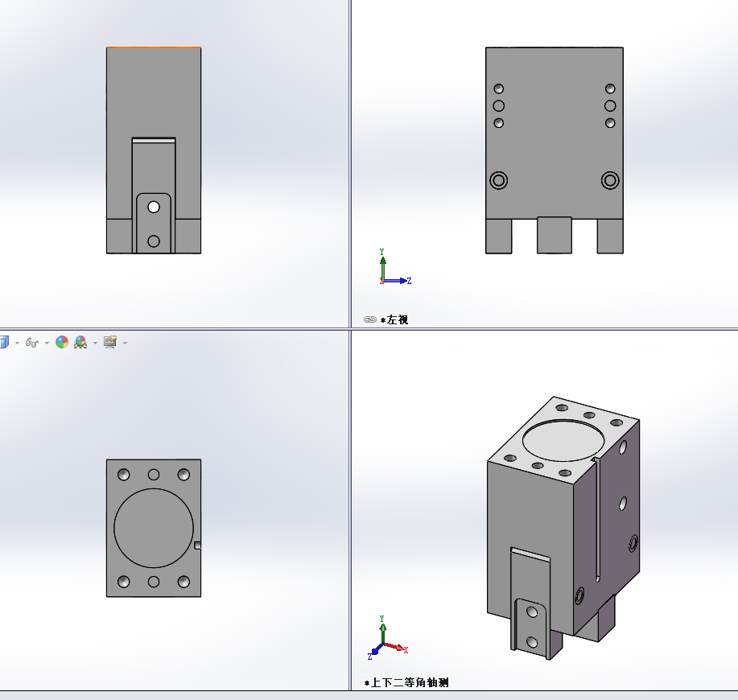The width and height of the screenshot is (738, 700).
Task: Click the Apply Scene icon
Action: point(80,342)
